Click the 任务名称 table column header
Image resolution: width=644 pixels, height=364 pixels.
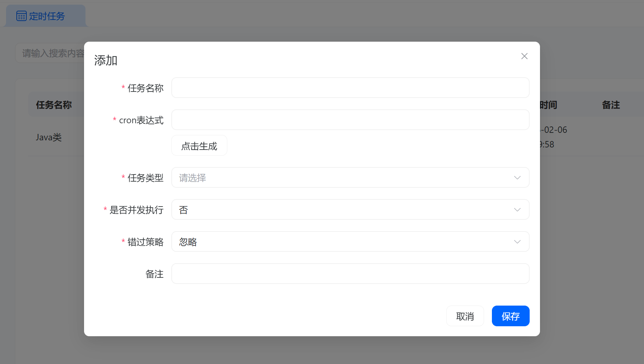[54, 105]
